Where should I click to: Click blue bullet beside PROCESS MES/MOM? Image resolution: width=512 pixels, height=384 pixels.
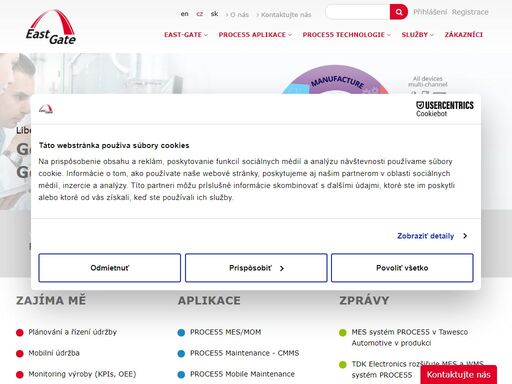coord(181,333)
